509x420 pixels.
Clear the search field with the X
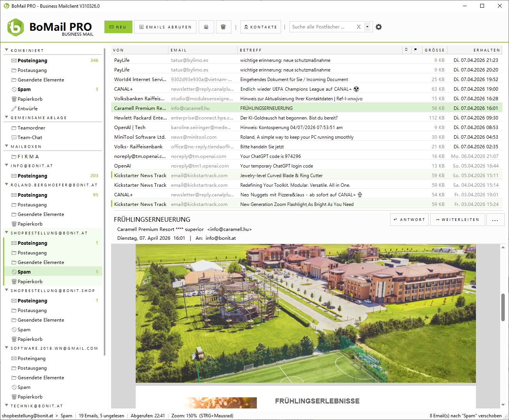[358, 27]
